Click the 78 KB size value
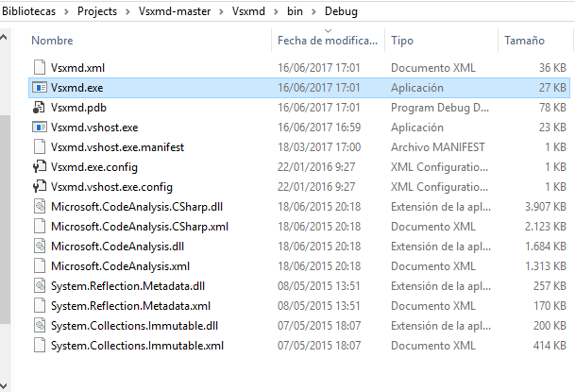This screenshot has height=392, width=575. 552,108
